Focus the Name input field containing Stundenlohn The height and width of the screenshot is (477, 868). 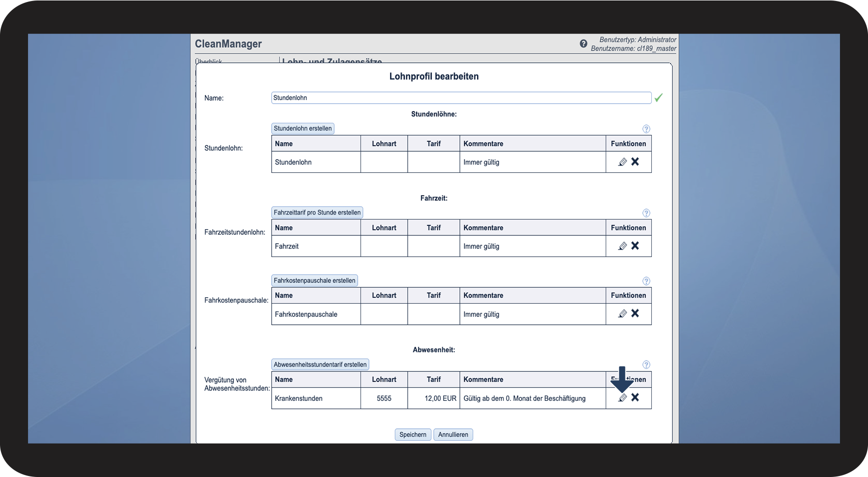click(461, 98)
